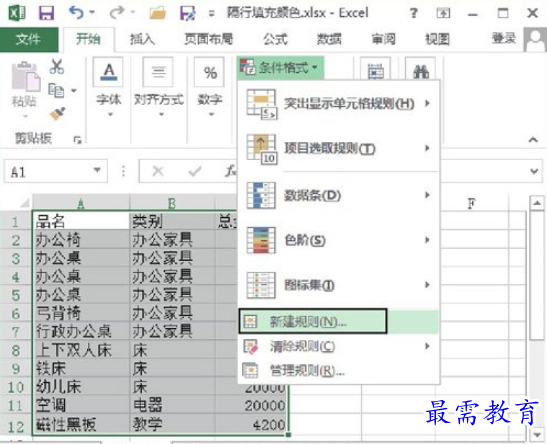Click the user account avatar icon

pos(535,40)
